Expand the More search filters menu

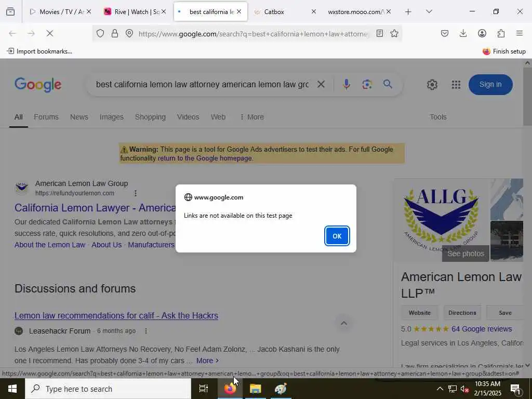click(x=252, y=117)
